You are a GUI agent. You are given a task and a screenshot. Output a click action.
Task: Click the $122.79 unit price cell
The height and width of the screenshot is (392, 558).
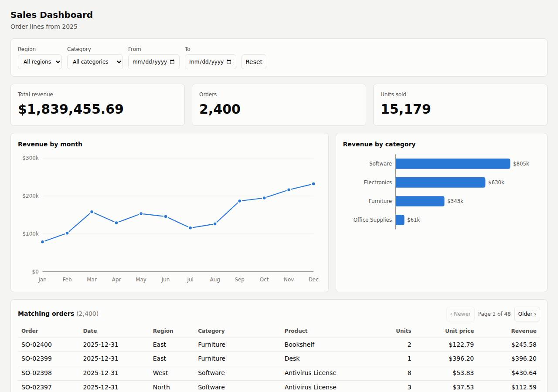461,345
